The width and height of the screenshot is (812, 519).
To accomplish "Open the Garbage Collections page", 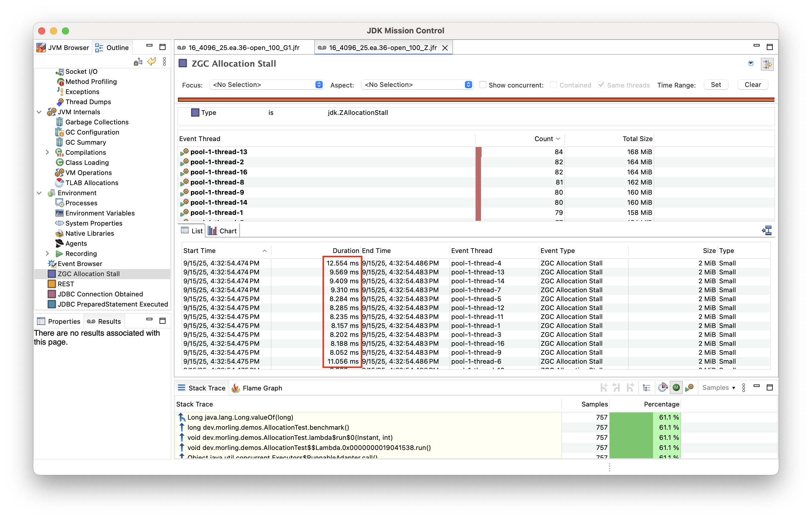I will pyautogui.click(x=96, y=122).
